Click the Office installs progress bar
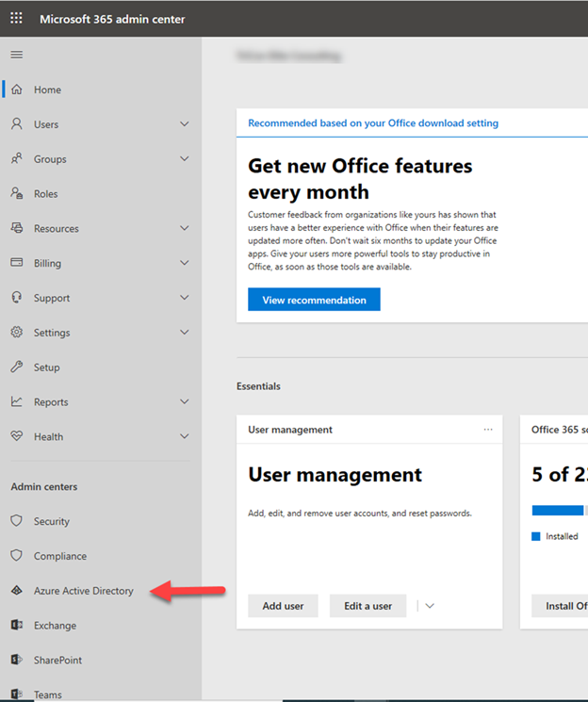This screenshot has height=702, width=588. [x=560, y=511]
